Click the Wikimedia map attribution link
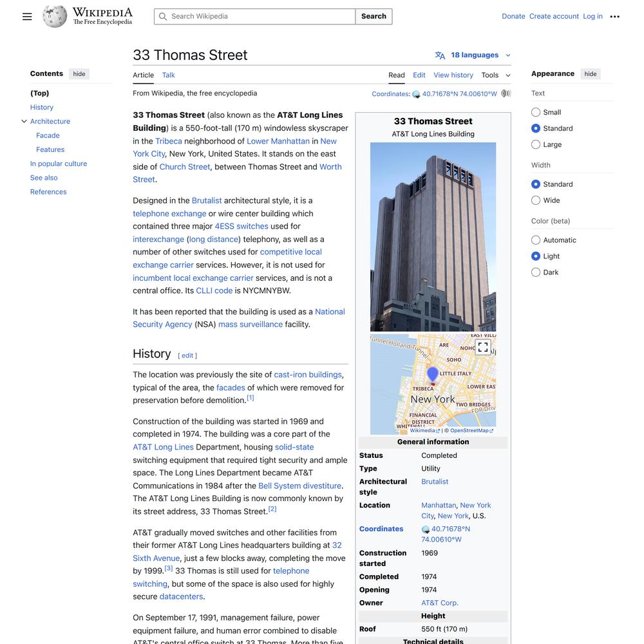 [424, 431]
